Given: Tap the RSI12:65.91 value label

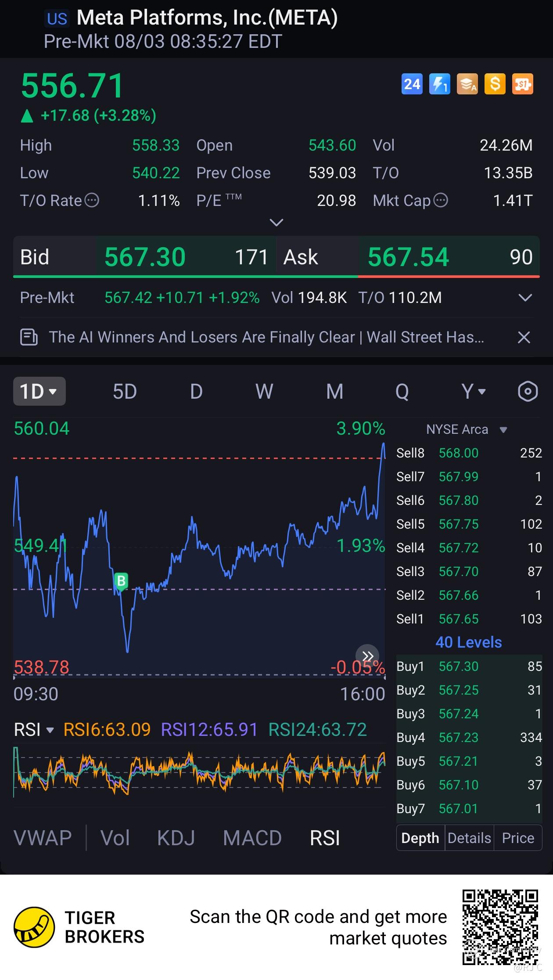Looking at the screenshot, I should (209, 730).
